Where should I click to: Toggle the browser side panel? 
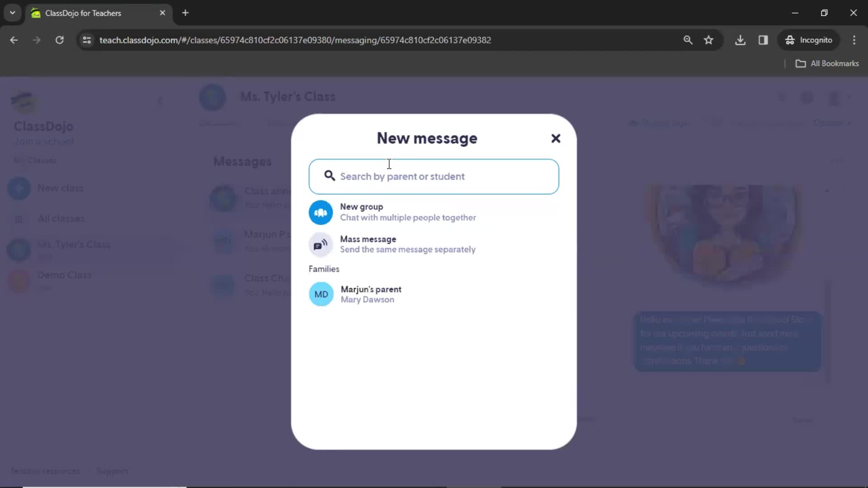(x=763, y=40)
